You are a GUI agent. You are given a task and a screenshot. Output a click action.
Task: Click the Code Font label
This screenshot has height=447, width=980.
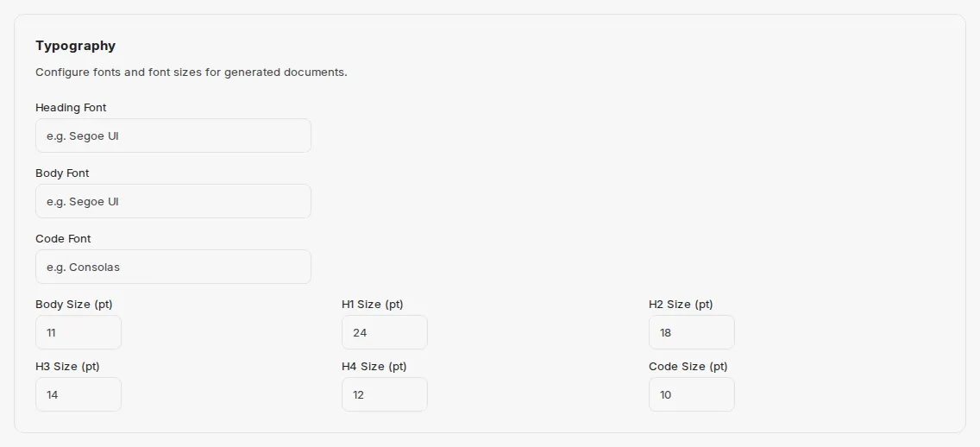(x=63, y=239)
